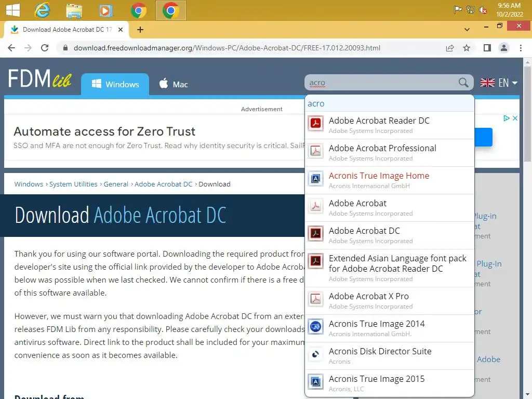This screenshot has width=532, height=399.
Task: Open the General breadcrumb link
Action: (x=116, y=184)
